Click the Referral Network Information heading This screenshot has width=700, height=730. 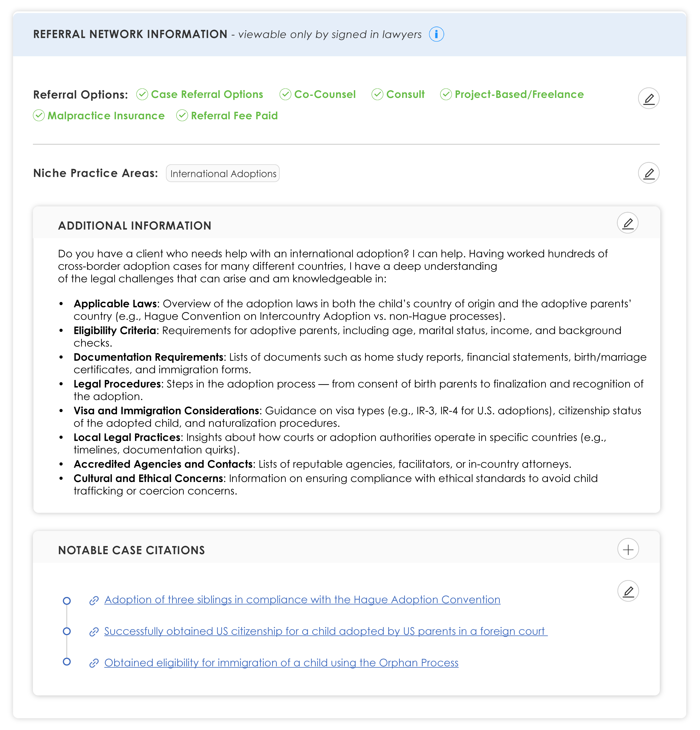coord(130,34)
